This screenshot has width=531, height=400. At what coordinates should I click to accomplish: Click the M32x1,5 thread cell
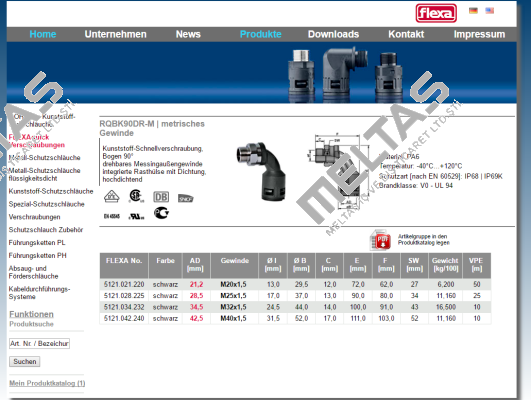[x=233, y=307]
